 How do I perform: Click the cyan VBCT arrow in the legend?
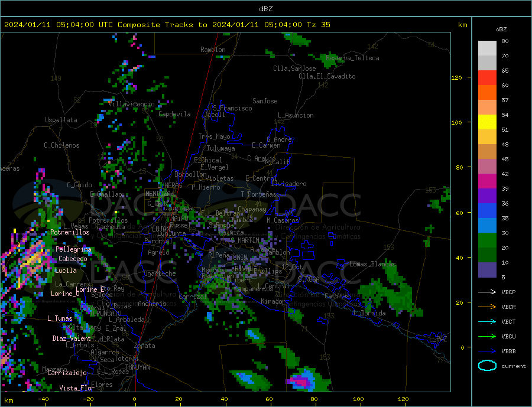487,321
